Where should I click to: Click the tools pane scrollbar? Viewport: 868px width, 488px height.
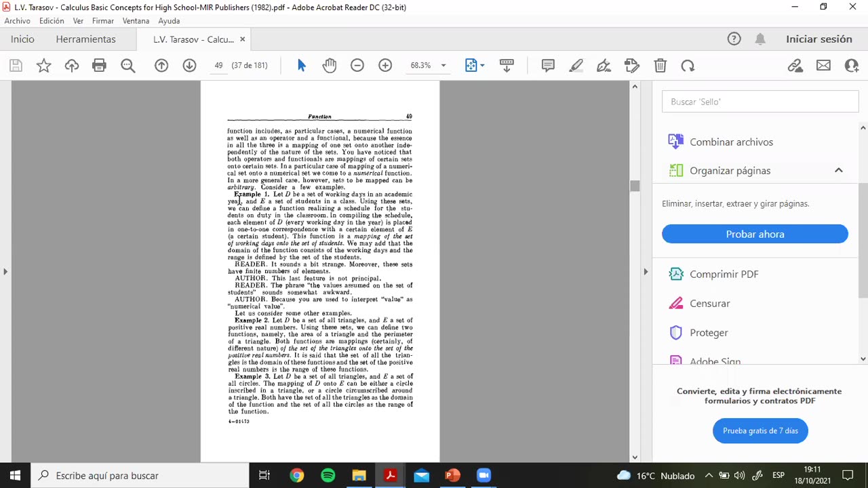point(863,240)
